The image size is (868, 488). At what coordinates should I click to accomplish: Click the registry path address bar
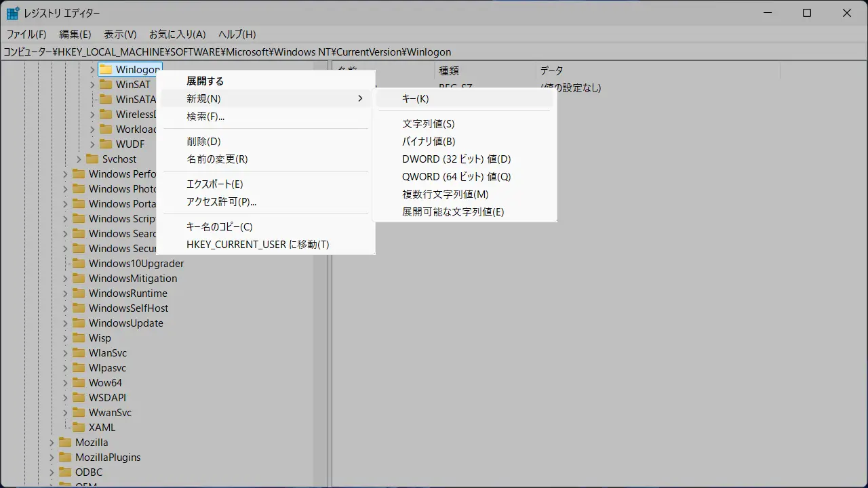pos(434,52)
